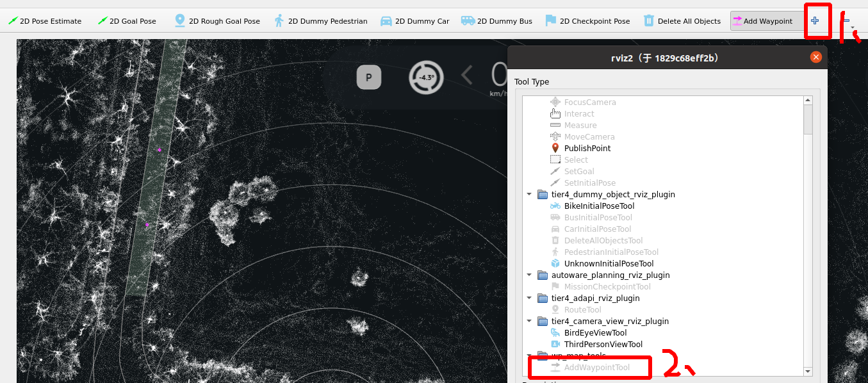Pick SetGoal from tool list
Image resolution: width=868 pixels, height=383 pixels.
pyautogui.click(x=572, y=172)
